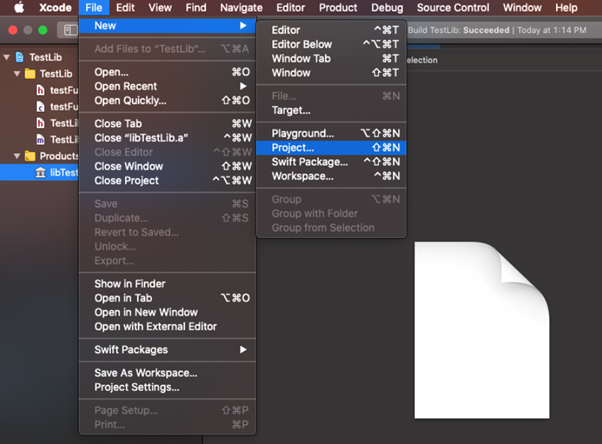602x444 pixels.
Task: Select the libTest library product icon
Action: (40, 172)
